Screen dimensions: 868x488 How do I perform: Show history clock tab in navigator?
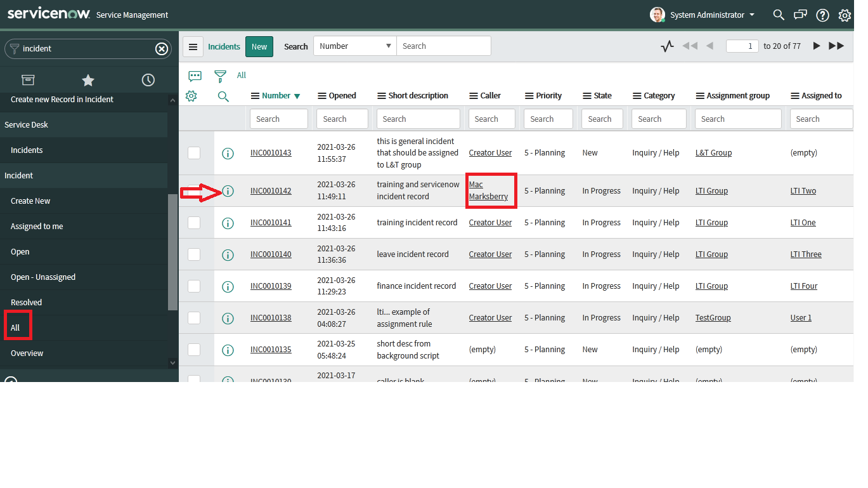point(148,80)
